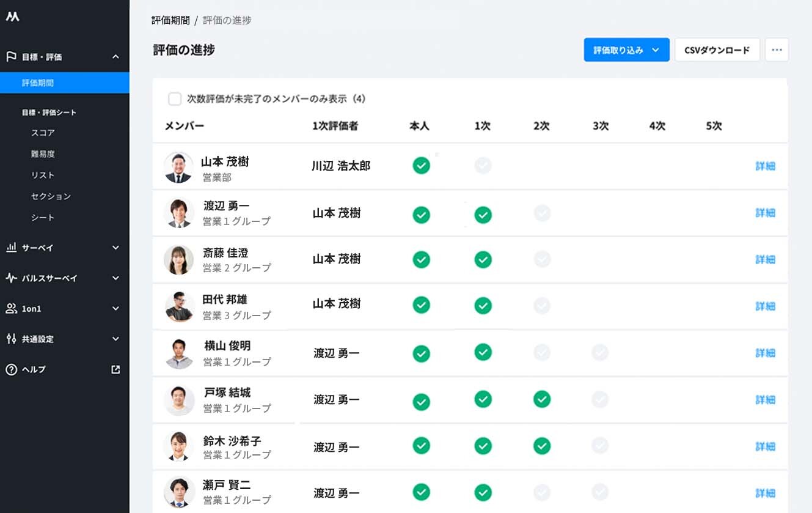The height and width of the screenshot is (513, 812).
Task: Click the CSVダウンロード button
Action: 717,50
